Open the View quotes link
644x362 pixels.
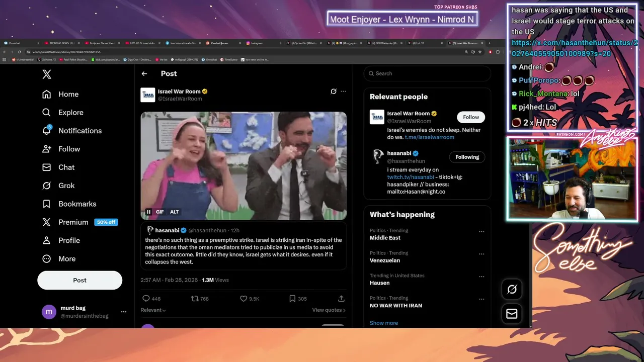(329, 310)
